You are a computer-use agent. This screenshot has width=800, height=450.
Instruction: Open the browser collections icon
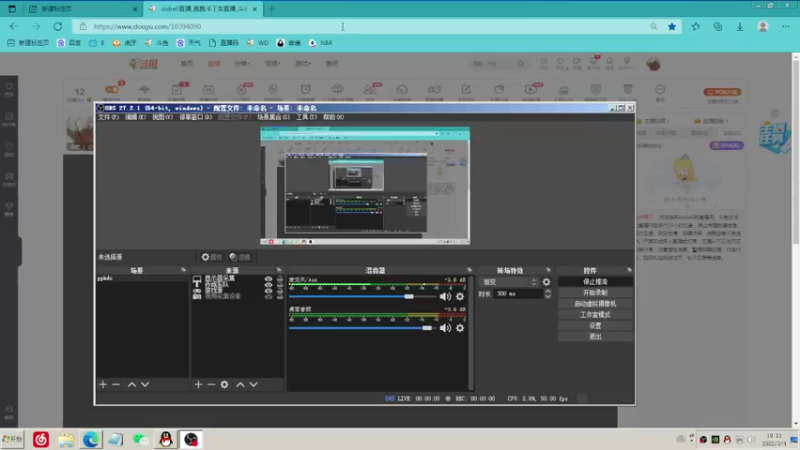click(718, 27)
